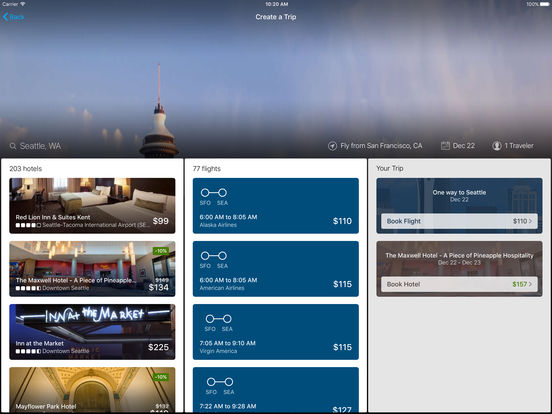This screenshot has height=414, width=552.
Task: Choose the American Airlines $115 flight
Action: pos(276,269)
